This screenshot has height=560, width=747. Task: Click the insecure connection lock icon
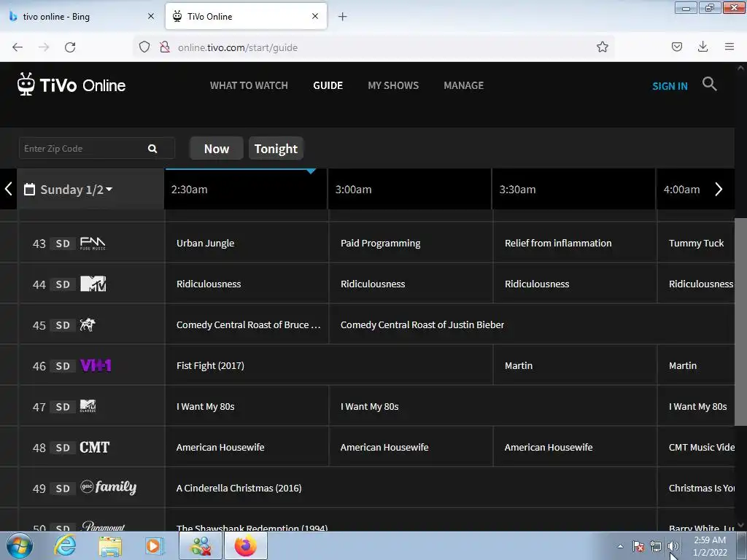click(x=165, y=47)
